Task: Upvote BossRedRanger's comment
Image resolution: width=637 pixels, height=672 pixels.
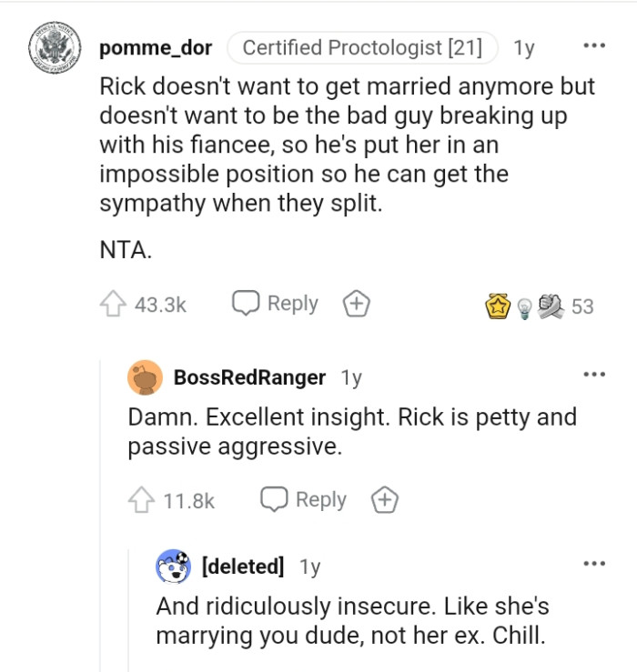Action: coord(141,501)
